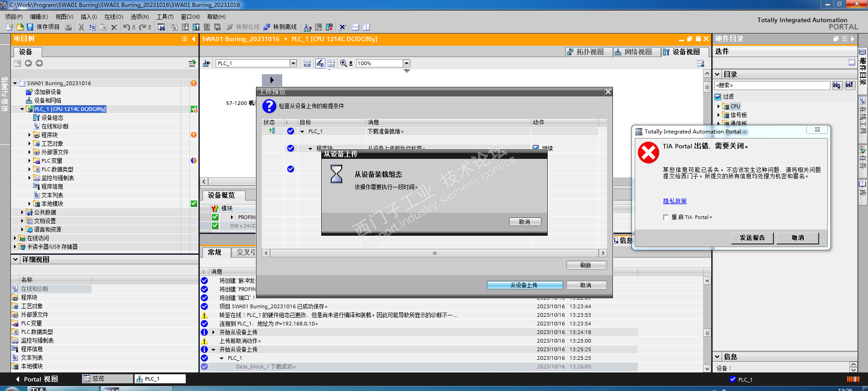Click the back arrow in the project tree toolbar
This screenshot has height=391, width=868.
tap(29, 63)
